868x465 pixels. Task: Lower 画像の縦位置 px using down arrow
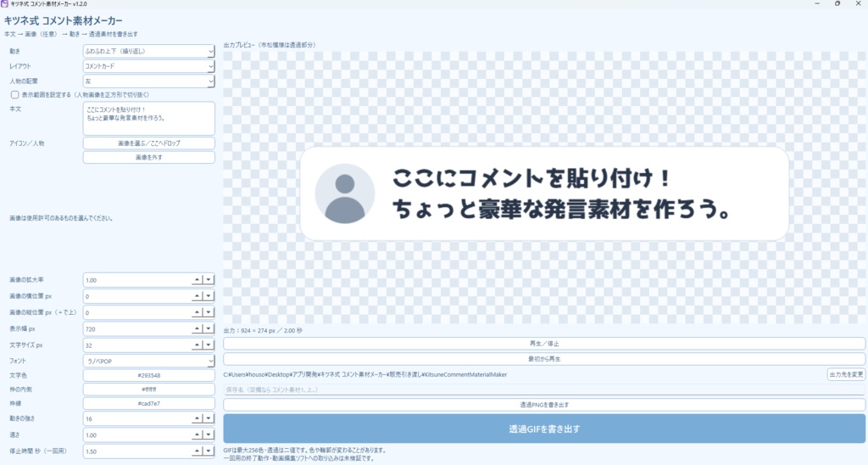209,312
